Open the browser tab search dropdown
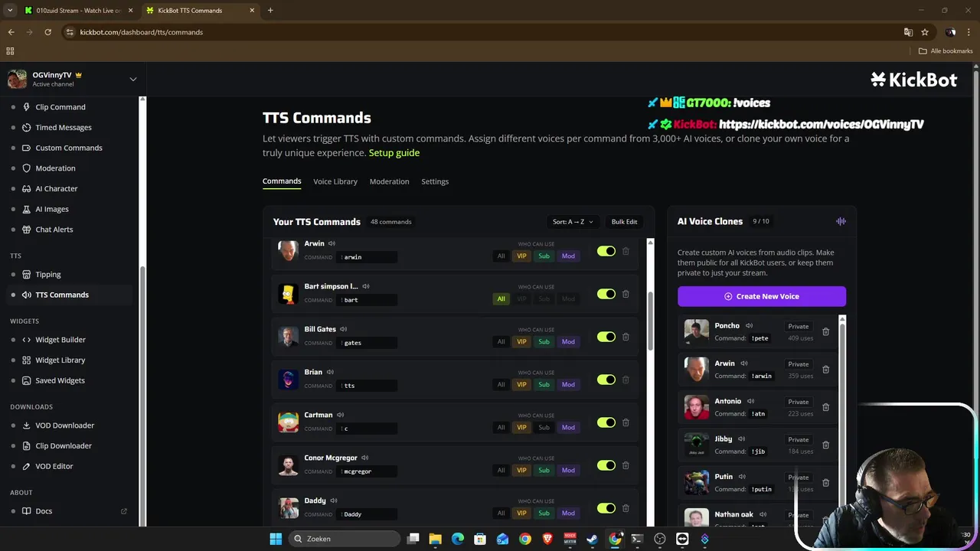 (10, 10)
